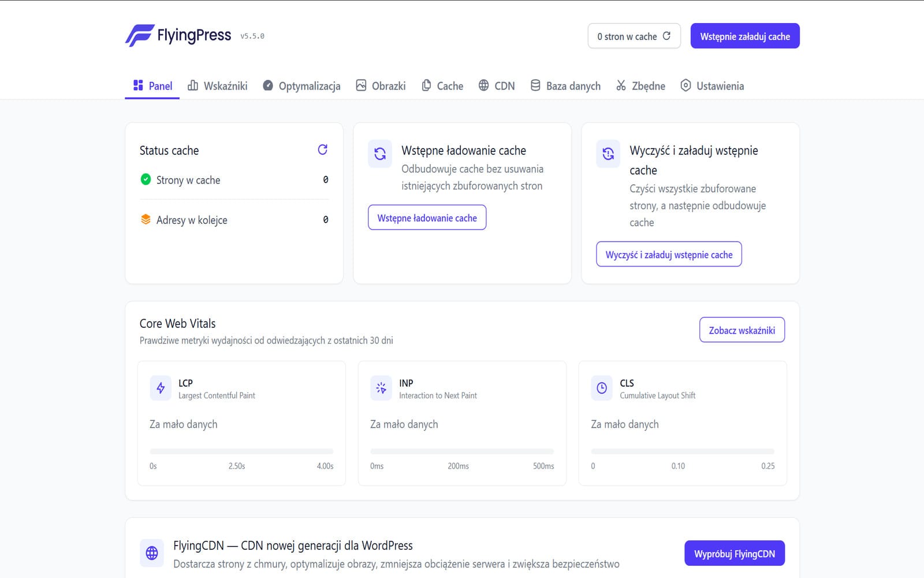Open the Panel tab

point(152,86)
